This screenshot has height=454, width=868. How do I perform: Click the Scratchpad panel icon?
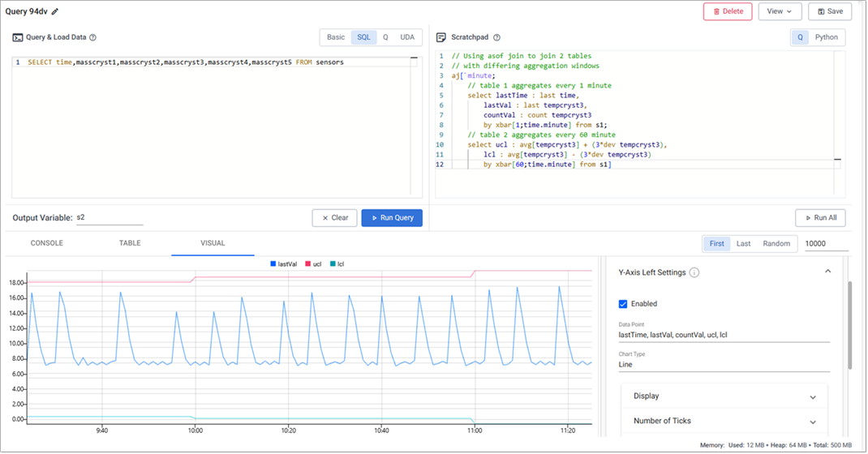[x=441, y=37]
